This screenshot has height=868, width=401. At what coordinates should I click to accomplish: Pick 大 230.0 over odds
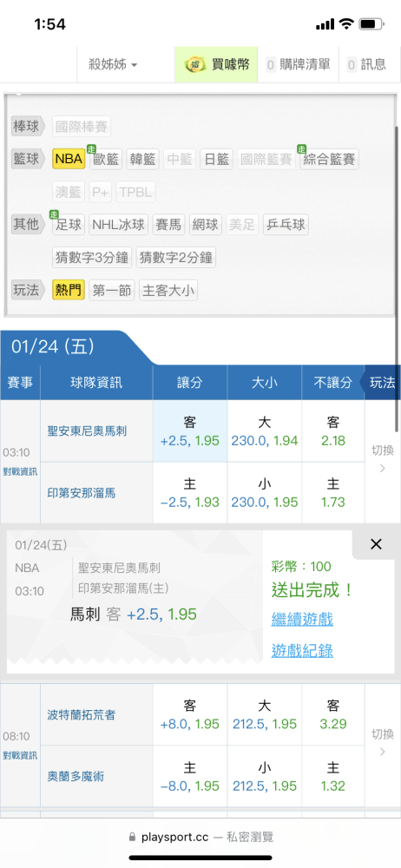pyautogui.click(x=265, y=431)
